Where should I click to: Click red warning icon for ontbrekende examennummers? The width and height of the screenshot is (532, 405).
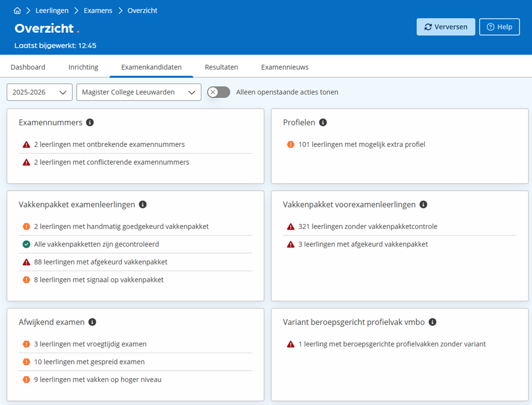(26, 145)
